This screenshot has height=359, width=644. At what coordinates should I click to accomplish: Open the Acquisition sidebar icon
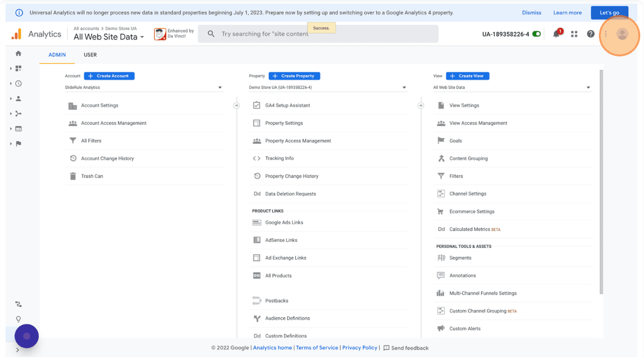click(x=19, y=113)
